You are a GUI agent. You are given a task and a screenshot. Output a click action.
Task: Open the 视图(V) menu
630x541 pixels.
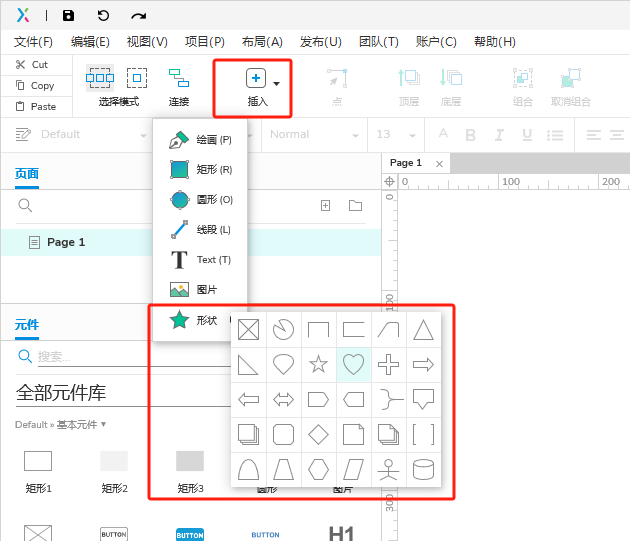pyautogui.click(x=147, y=42)
